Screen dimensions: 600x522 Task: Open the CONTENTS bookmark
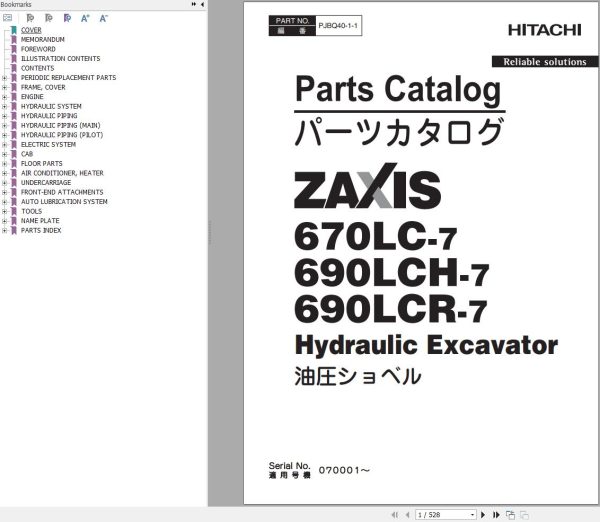pos(38,68)
